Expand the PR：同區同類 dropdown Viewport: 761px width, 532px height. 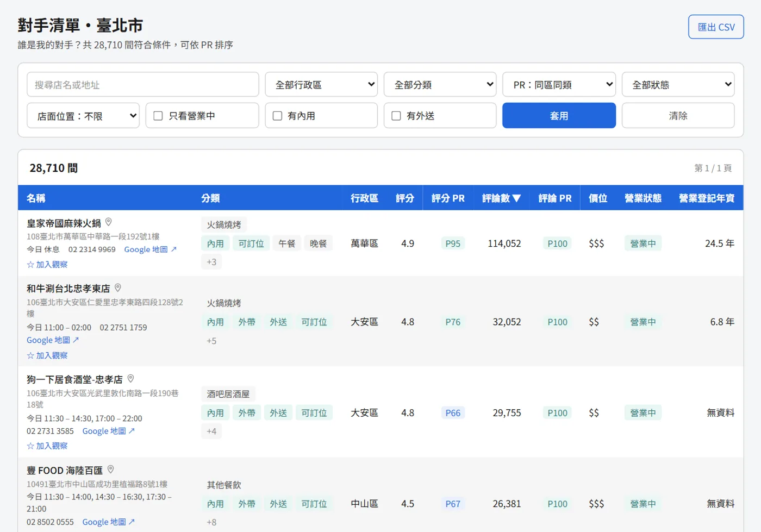click(559, 85)
